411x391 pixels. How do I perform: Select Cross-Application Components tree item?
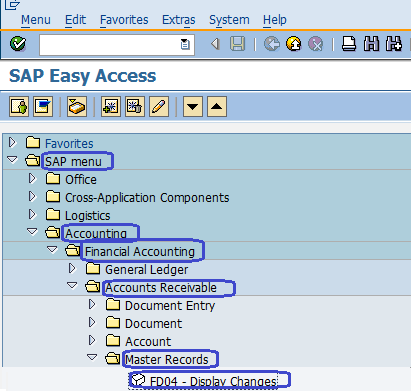(147, 198)
